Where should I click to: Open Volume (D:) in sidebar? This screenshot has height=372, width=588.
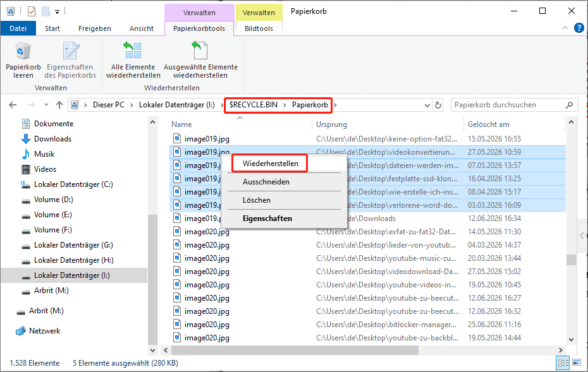[53, 200]
